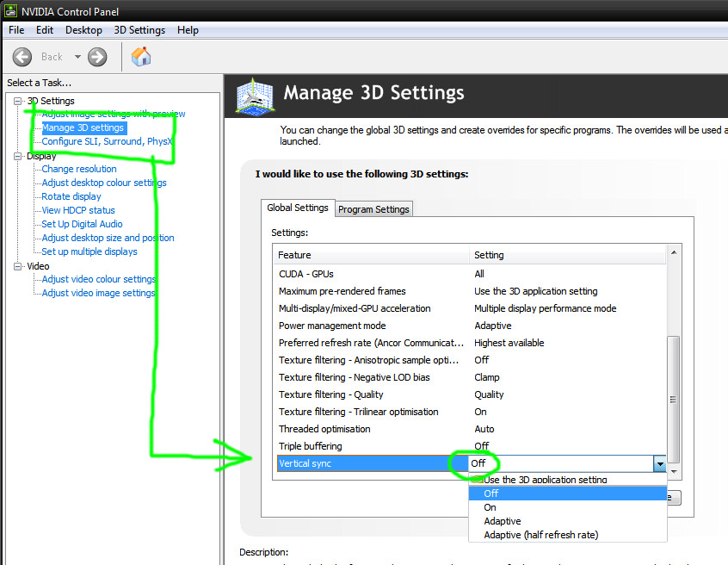This screenshot has width=728, height=565.
Task: Select Threaded optimisation row
Action: 470,429
